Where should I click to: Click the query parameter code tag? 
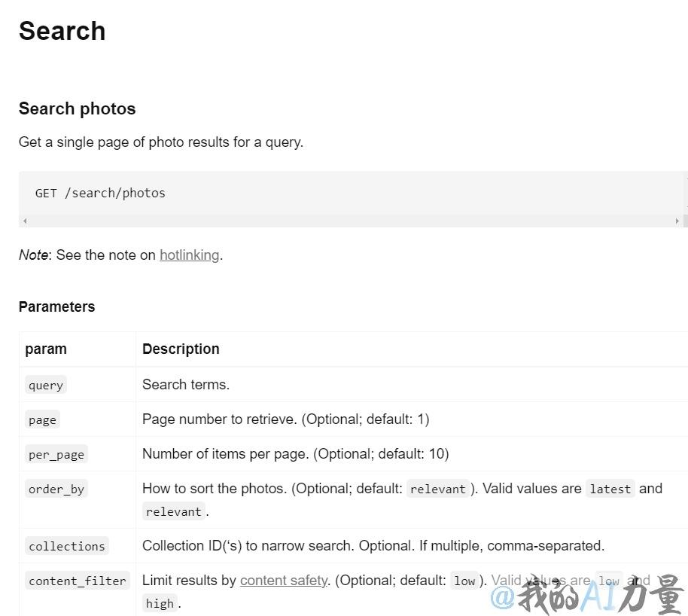tap(46, 385)
